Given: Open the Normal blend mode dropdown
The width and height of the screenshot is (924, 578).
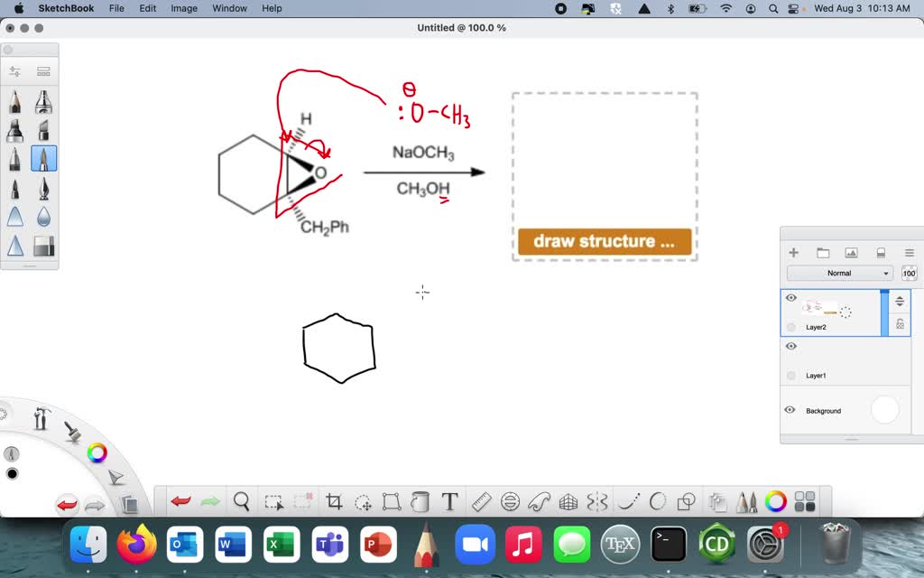Looking at the screenshot, I should click(839, 273).
